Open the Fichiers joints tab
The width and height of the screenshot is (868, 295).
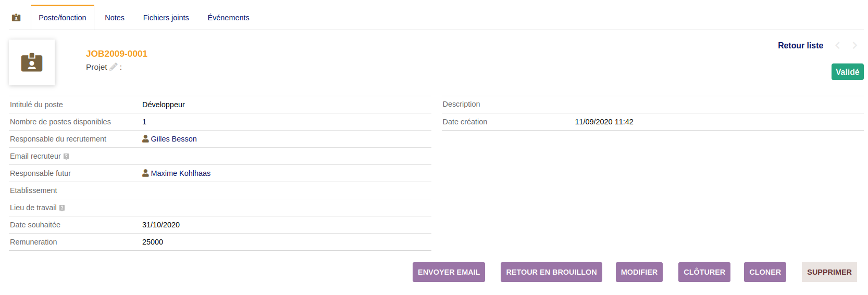tap(166, 18)
